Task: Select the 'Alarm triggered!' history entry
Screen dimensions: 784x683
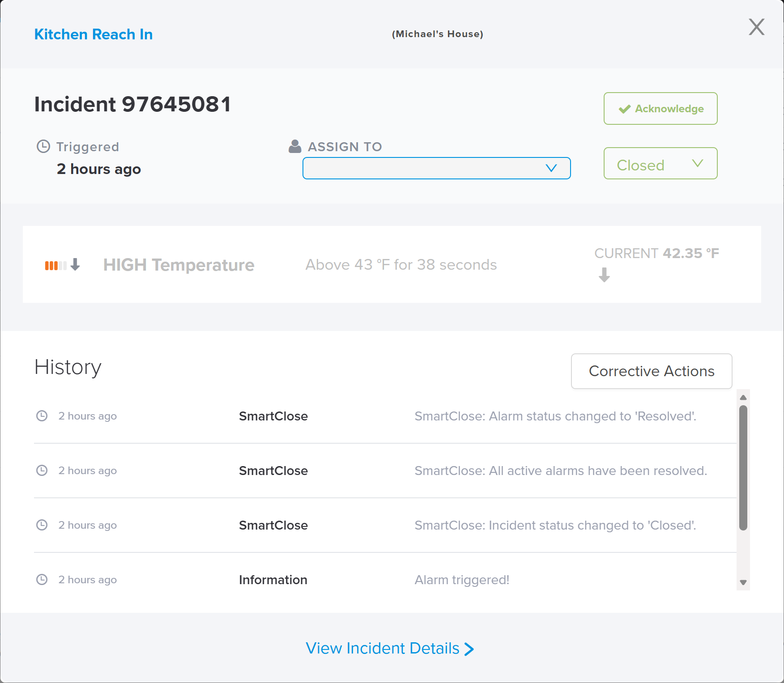Action: [461, 580]
